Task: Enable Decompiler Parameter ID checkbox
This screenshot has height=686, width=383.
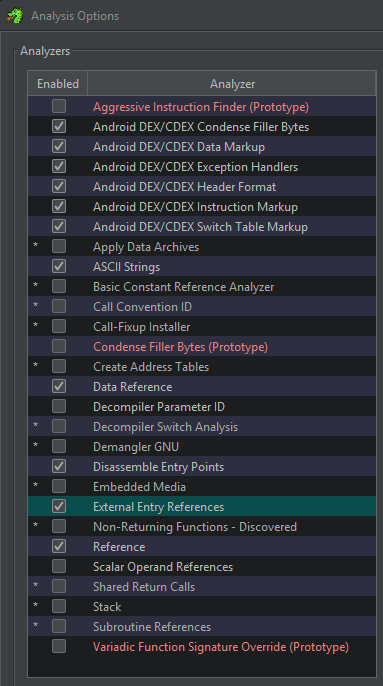Action: point(59,406)
